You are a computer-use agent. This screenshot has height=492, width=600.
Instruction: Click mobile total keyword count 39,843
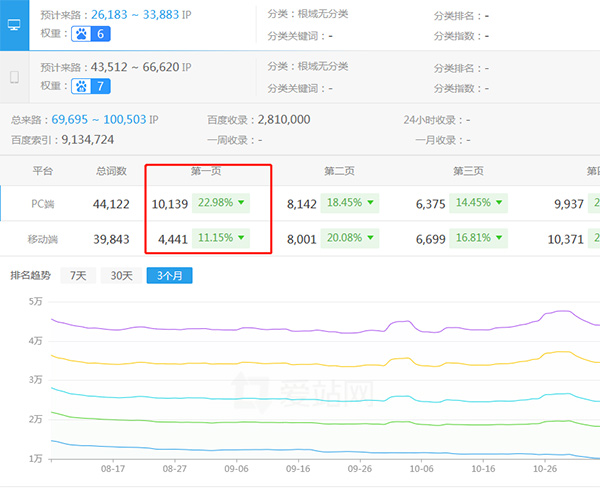point(111,239)
